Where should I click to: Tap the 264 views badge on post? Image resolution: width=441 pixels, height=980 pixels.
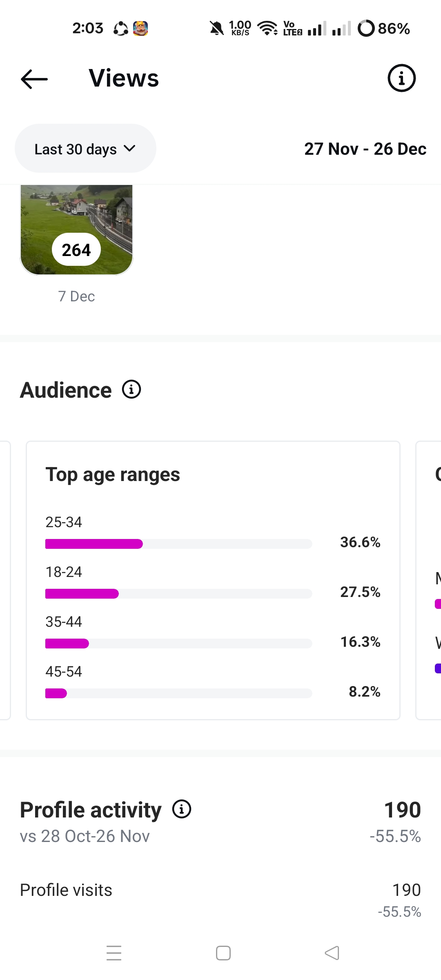coord(76,249)
